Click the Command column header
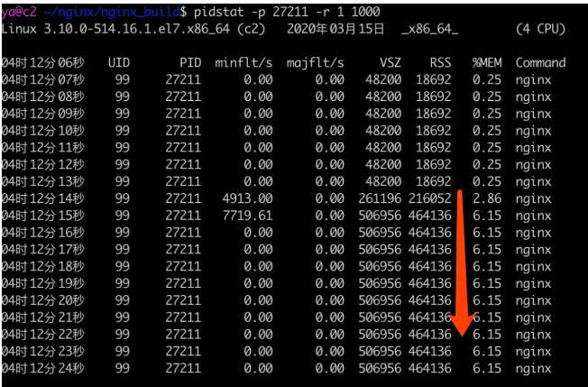The image size is (588, 387). coord(540,63)
